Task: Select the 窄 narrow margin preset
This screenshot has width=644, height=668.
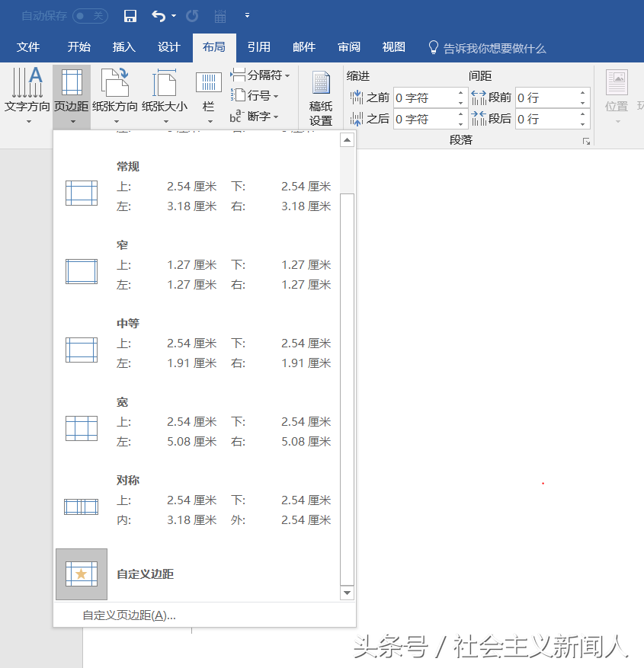Action: 197,264
